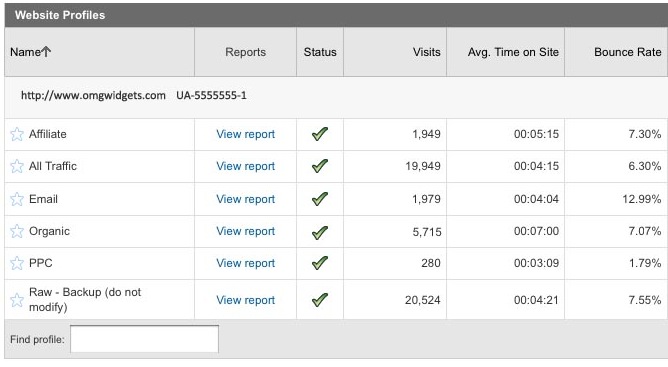The image size is (668, 367).
Task: Open View report for All Traffic
Action: 245,166
